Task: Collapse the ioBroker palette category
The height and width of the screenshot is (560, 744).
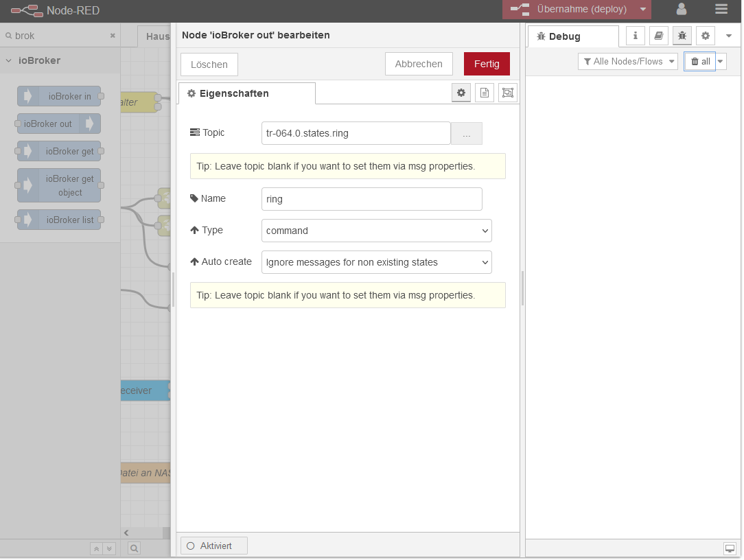Action: [x=9, y=60]
